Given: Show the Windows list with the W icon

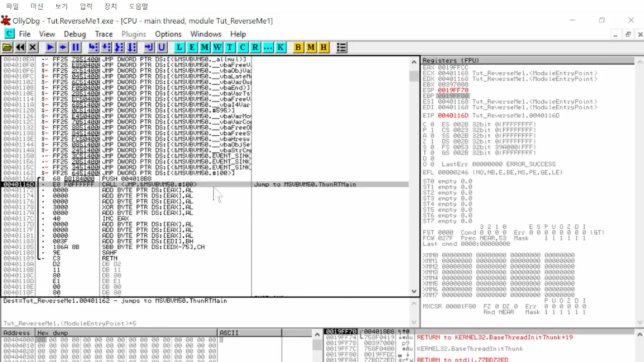Looking at the screenshot, I should [x=217, y=47].
